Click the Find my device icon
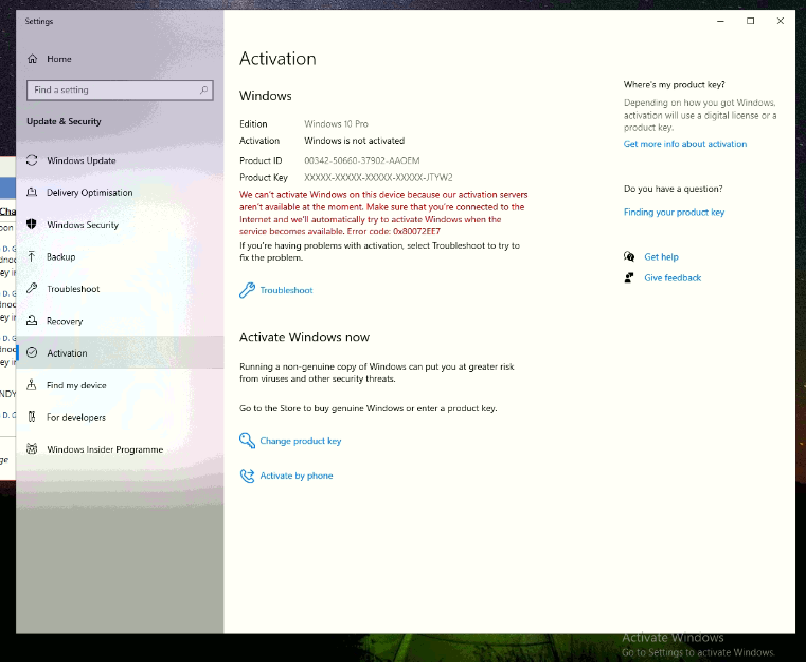 pos(32,384)
